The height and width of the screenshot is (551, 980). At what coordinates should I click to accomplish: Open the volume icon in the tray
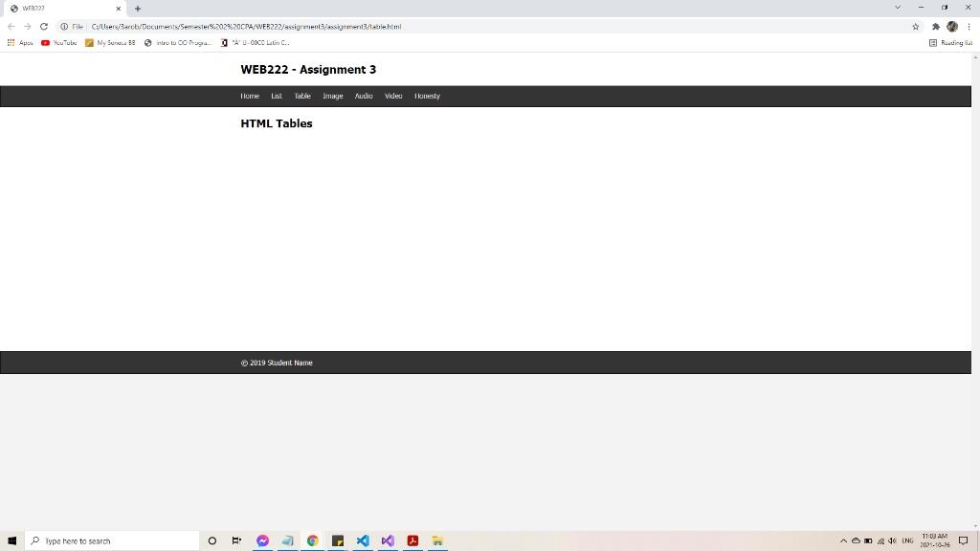tap(892, 540)
